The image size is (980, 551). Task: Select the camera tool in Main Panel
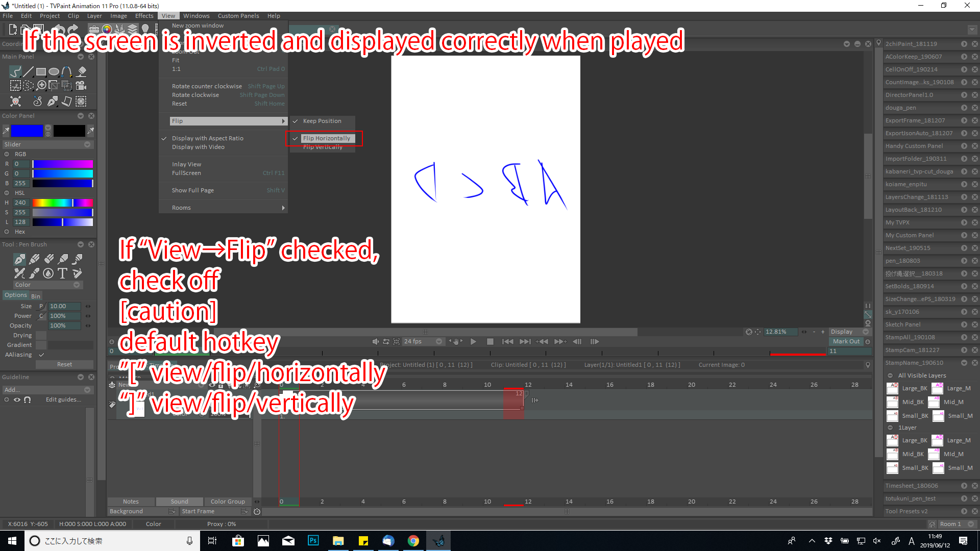[81, 86]
